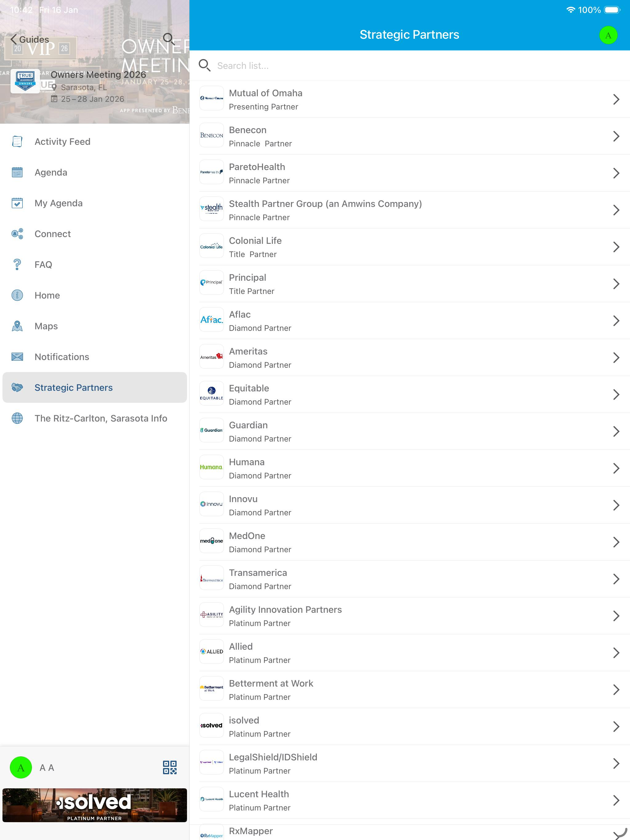Tap the Connect network icon
The image size is (630, 840).
pos(17,234)
